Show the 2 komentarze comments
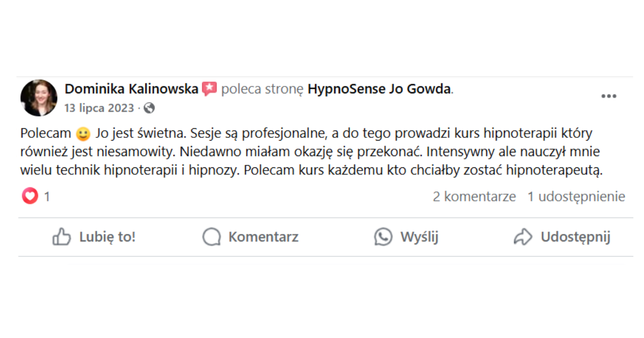The image size is (644, 338). coord(474,196)
